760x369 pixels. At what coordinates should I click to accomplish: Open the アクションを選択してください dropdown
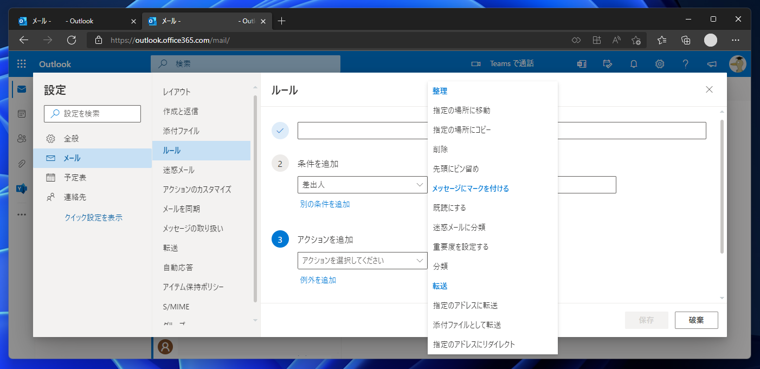362,260
